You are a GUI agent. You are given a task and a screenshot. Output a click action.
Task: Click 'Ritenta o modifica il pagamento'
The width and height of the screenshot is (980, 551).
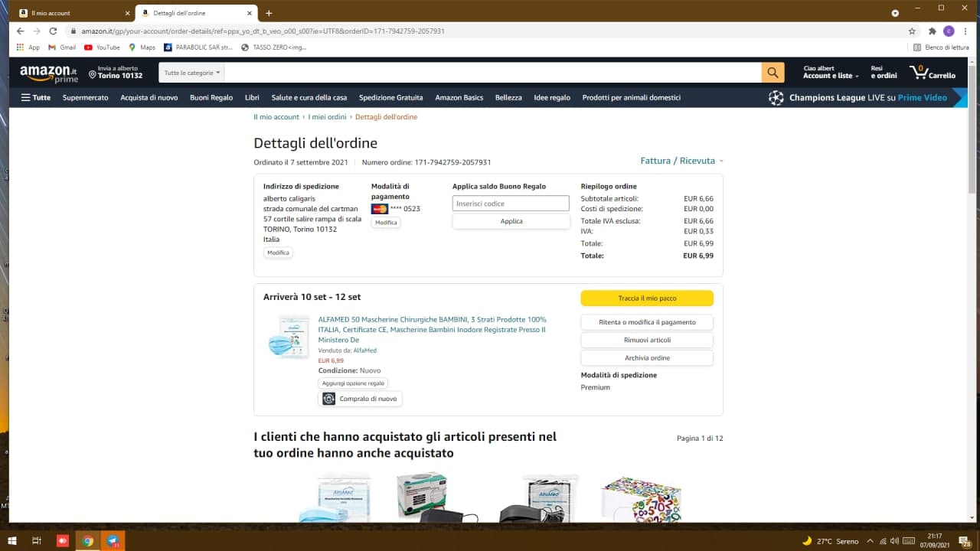point(647,322)
